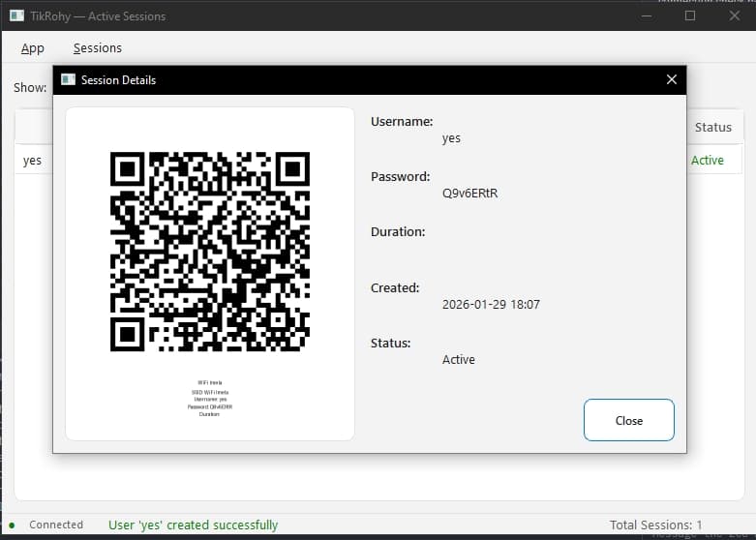This screenshot has height=540, width=756.
Task: Click the Username label
Action: pos(402,122)
